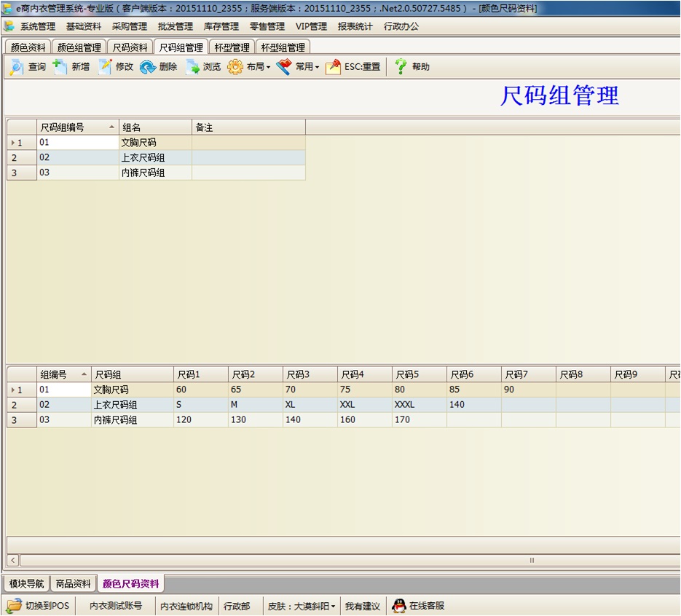Click the 内衣连锁机构 status button
Image resolution: width=681 pixels, height=616 pixels.
[186, 606]
